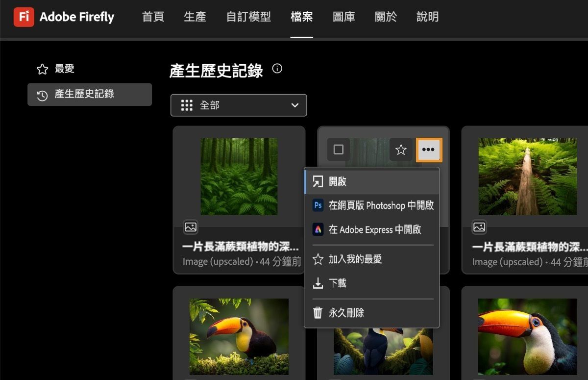
Task: Click the Adobe Firefly logo icon
Action: pyautogui.click(x=24, y=17)
